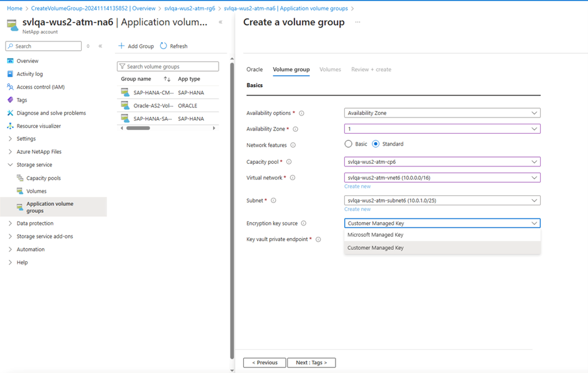Select Application volume groups sidebar item
The image size is (588, 373).
[53, 207]
